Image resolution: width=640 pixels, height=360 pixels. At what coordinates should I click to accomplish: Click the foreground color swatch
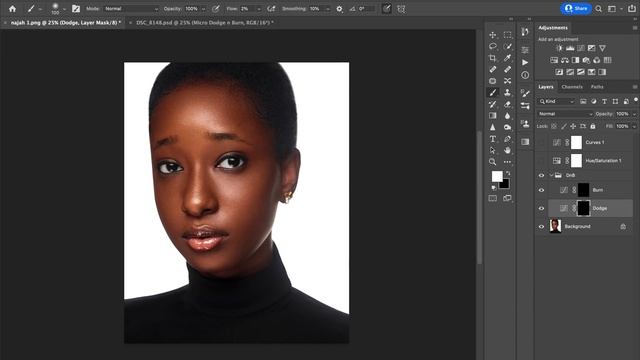496,176
